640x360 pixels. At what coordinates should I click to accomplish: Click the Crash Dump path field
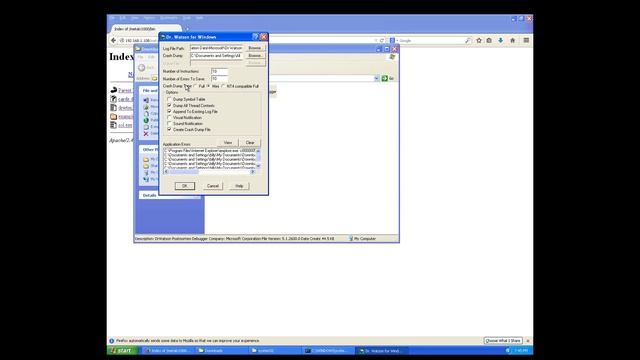point(217,56)
